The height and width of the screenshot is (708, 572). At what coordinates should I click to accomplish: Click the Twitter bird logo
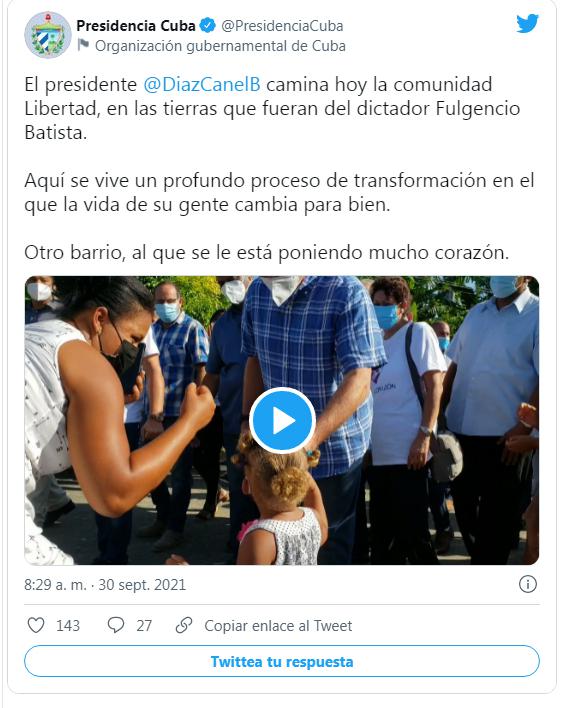tap(527, 23)
